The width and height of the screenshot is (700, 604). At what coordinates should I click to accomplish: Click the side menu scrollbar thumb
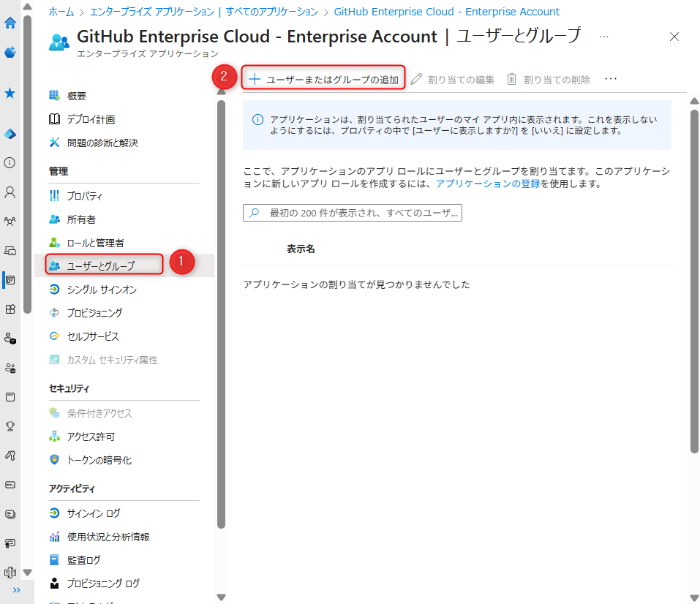coord(221,314)
